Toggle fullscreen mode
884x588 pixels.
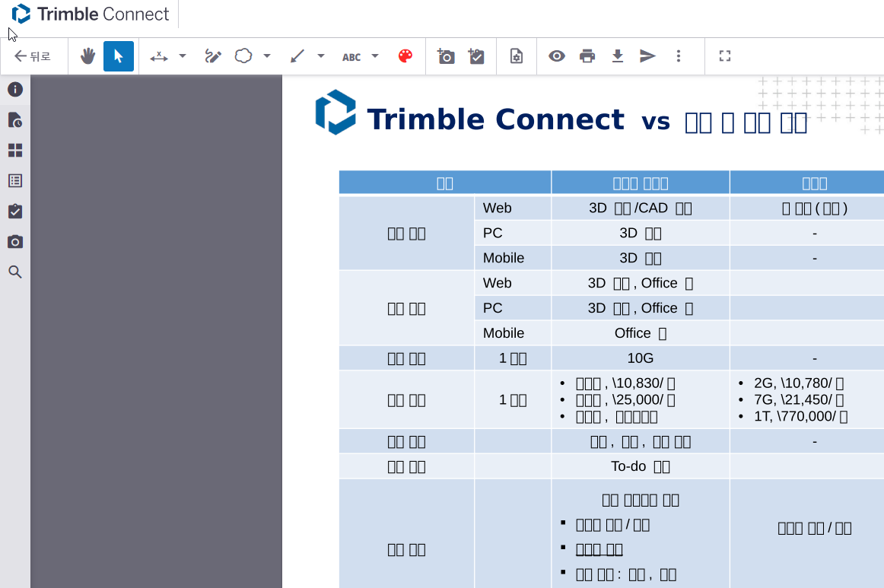(x=725, y=56)
